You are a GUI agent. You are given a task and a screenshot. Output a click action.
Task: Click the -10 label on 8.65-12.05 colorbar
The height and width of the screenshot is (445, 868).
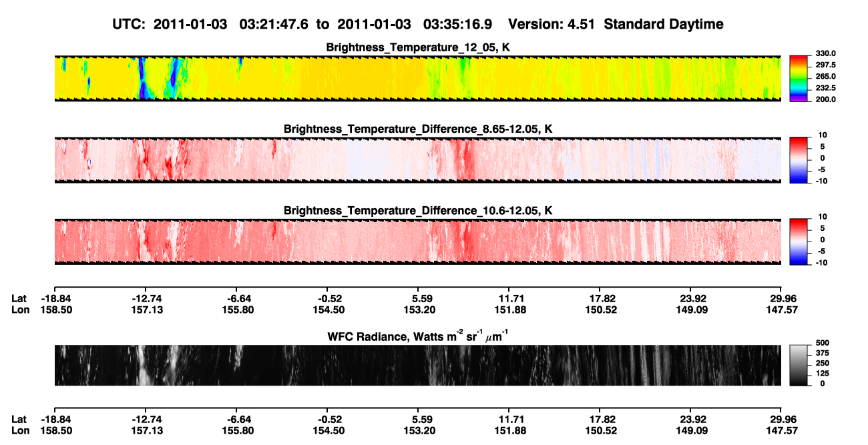pyautogui.click(x=822, y=181)
